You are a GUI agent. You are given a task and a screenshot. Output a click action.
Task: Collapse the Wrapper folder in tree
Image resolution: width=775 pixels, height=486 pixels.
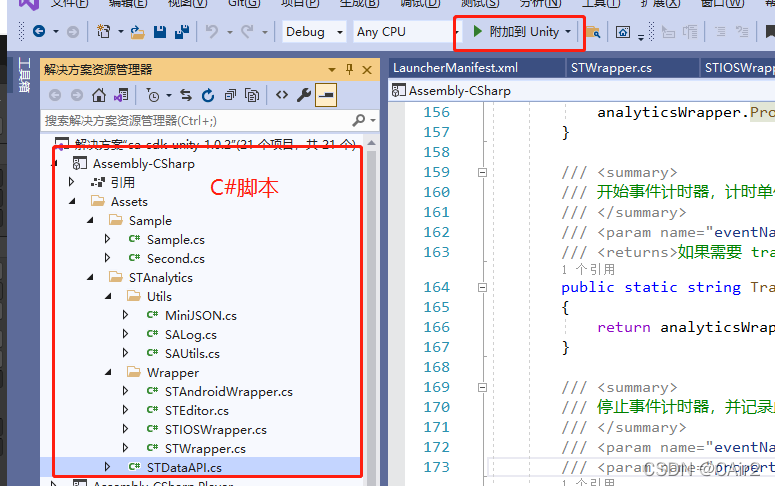[x=107, y=372]
